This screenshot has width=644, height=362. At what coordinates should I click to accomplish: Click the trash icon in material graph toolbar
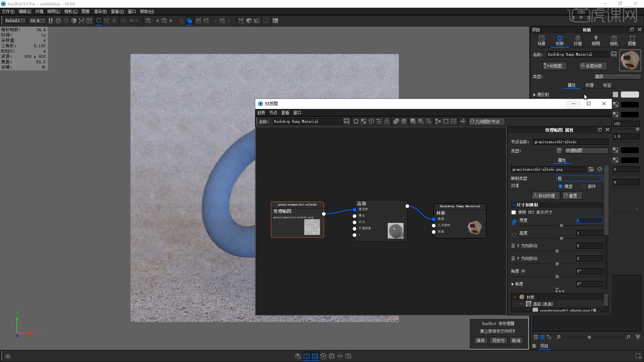[404, 121]
